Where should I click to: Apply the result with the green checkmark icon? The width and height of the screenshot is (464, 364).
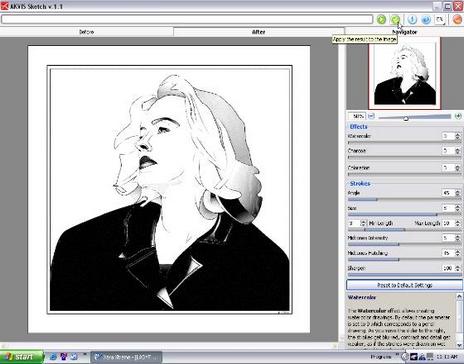click(395, 20)
